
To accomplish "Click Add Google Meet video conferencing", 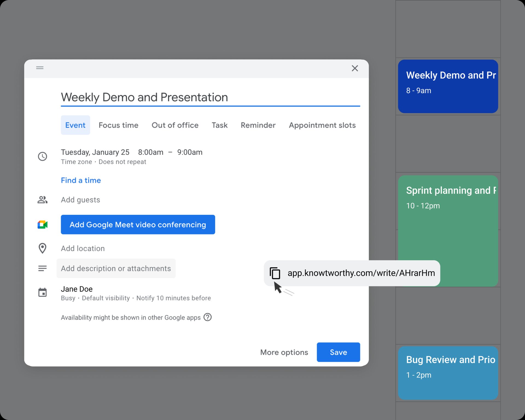I will coord(138,225).
